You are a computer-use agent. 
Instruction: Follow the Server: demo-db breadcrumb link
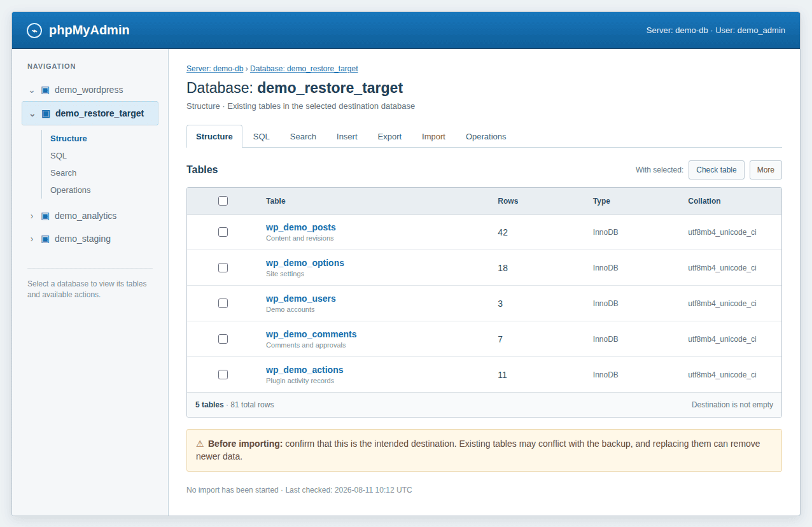point(215,69)
